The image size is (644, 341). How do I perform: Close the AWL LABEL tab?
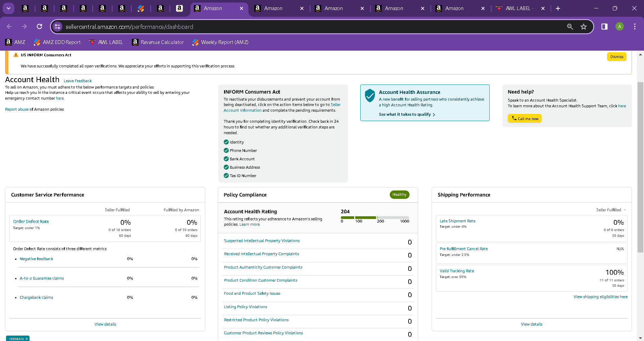point(543,8)
